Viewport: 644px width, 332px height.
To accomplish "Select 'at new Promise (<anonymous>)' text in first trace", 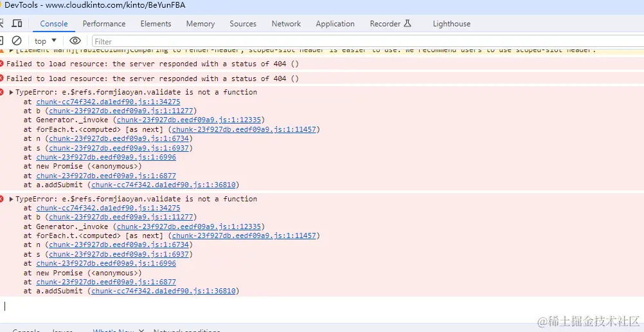I will click(82, 166).
